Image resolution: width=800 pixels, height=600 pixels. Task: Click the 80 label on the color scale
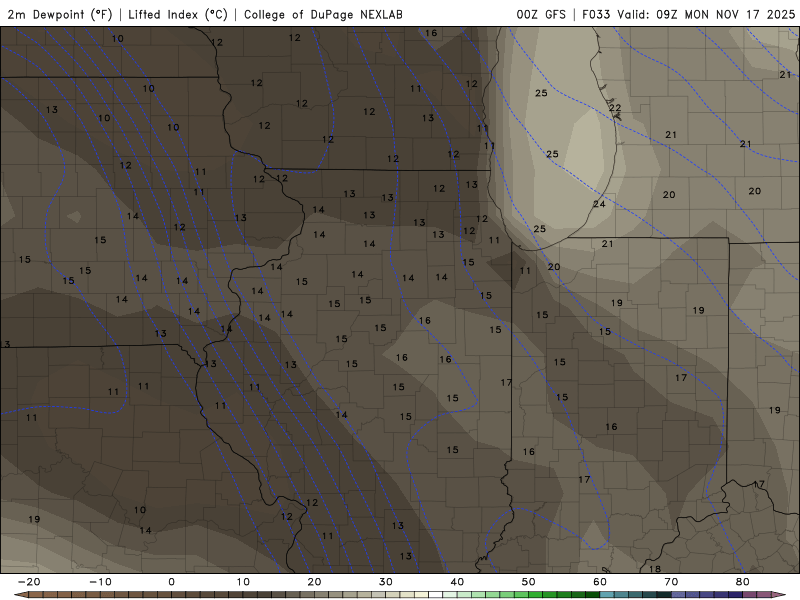(743, 582)
